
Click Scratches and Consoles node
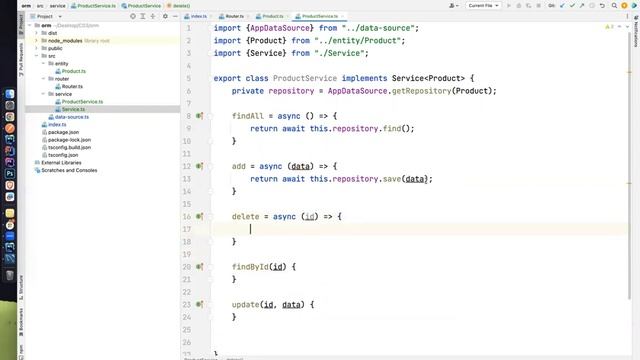pyautogui.click(x=69, y=170)
